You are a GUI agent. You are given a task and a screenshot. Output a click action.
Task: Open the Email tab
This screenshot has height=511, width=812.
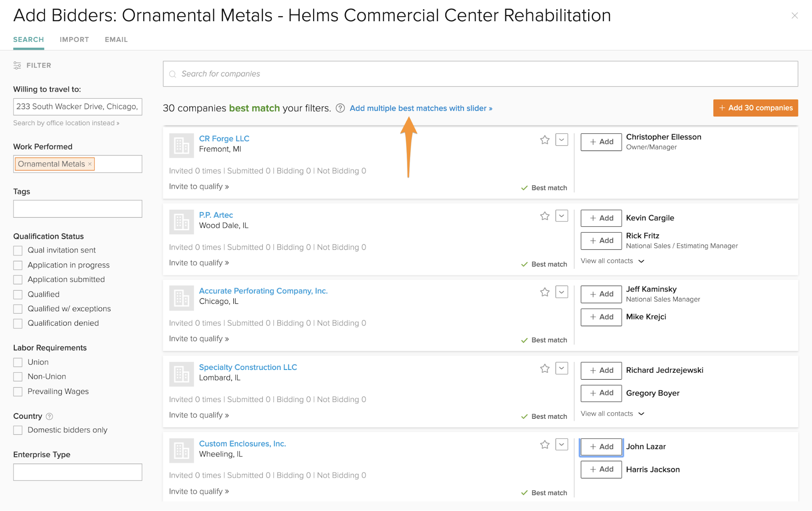point(116,39)
